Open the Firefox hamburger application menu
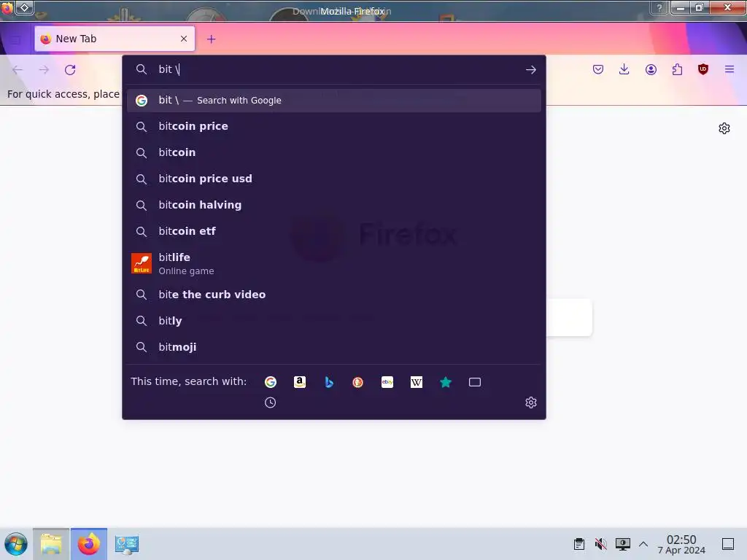Image resolution: width=747 pixels, height=560 pixels. [729, 69]
